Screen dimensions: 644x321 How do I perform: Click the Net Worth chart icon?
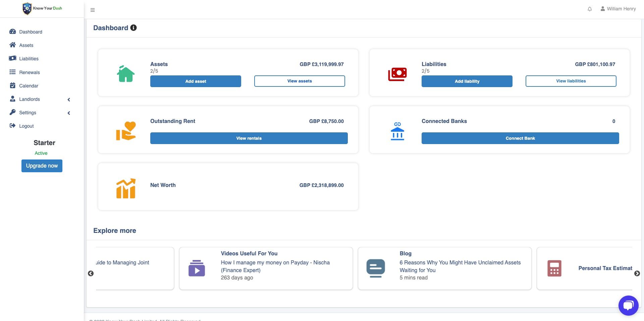pos(126,188)
